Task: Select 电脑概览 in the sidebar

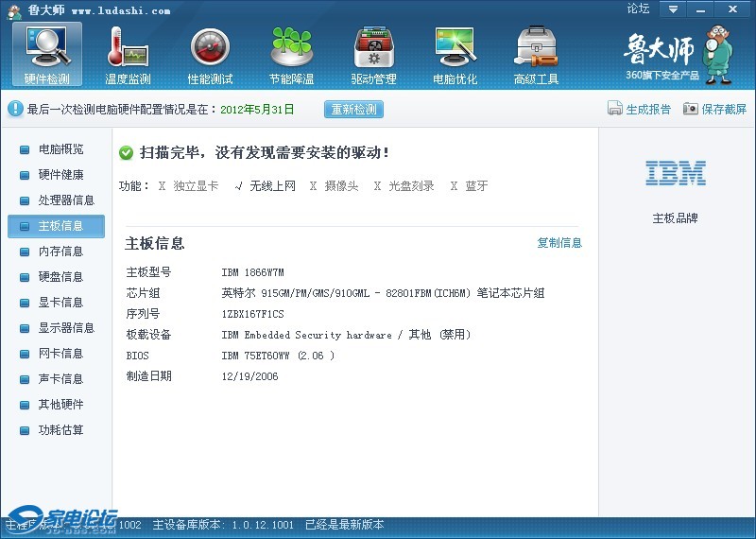Action: click(60, 149)
